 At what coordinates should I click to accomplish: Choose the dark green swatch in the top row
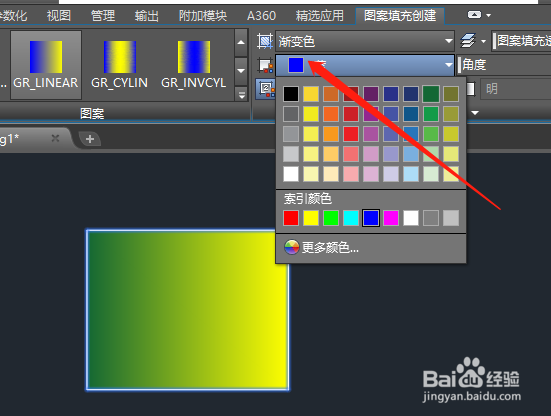tap(431, 94)
